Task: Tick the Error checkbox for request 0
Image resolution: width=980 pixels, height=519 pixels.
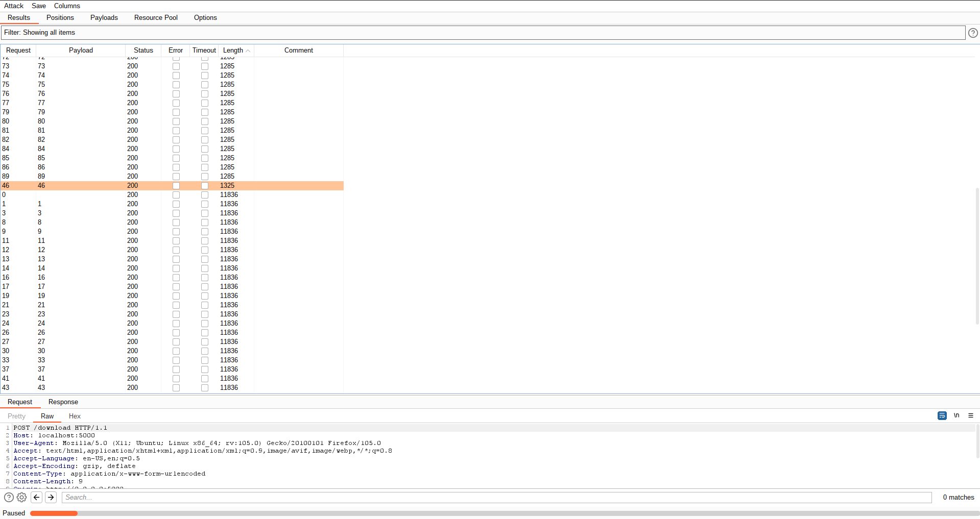Action: 176,195
